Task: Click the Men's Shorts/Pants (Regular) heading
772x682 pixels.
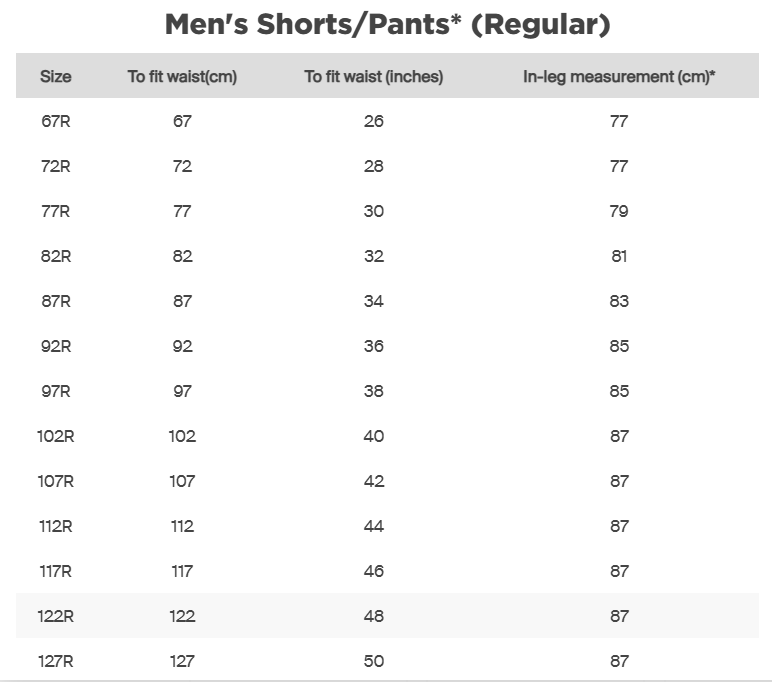Action: [387, 25]
